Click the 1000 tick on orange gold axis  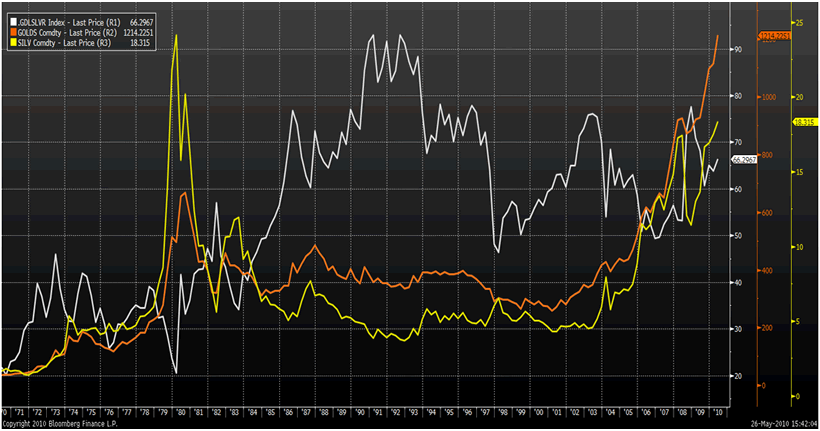[x=768, y=98]
